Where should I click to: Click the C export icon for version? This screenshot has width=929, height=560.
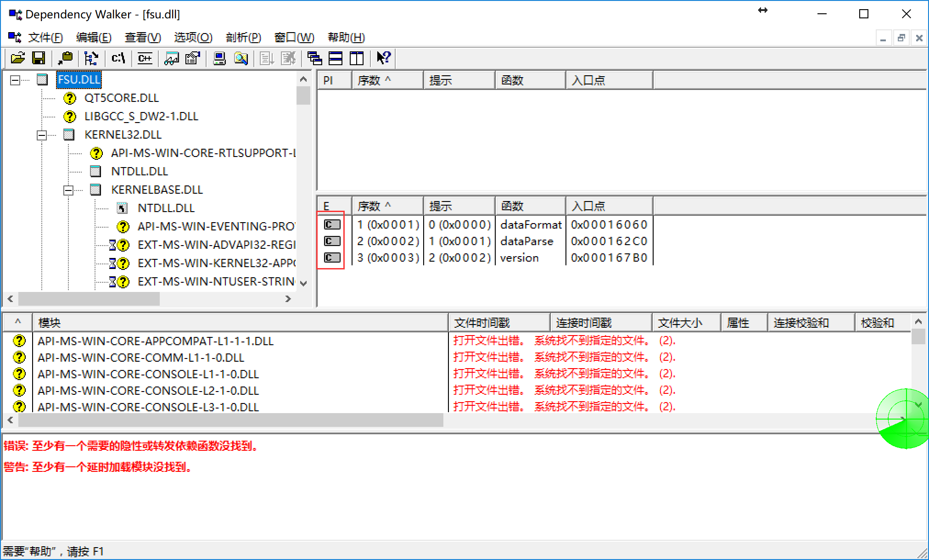pyautogui.click(x=332, y=258)
